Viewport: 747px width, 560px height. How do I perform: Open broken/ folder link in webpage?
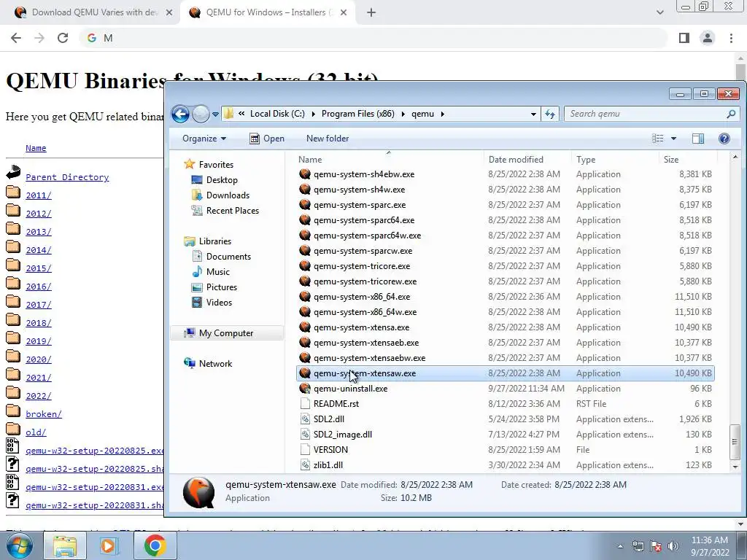point(44,414)
